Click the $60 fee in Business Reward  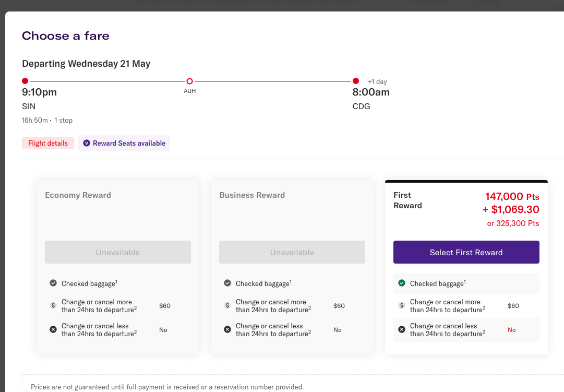pyautogui.click(x=339, y=306)
